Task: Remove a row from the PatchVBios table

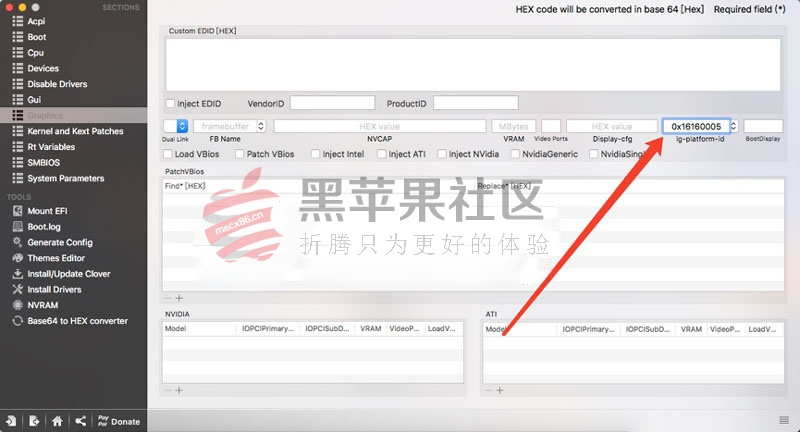Action: tap(167, 298)
